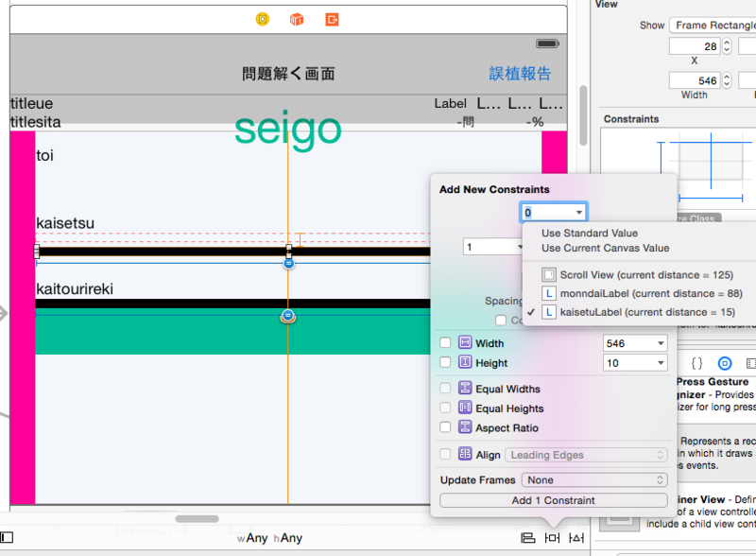Click the Equal Heights icon
Image resolution: width=756 pixels, height=556 pixels.
tap(465, 408)
